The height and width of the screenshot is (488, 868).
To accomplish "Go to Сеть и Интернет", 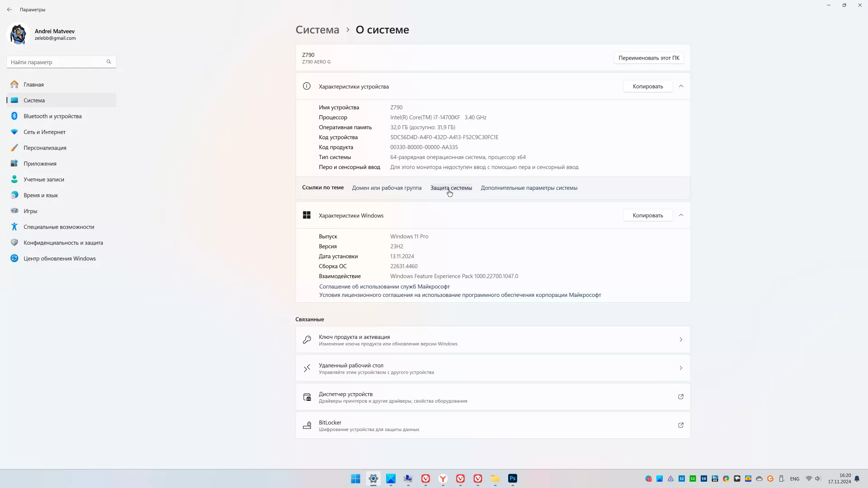I will (61, 132).
